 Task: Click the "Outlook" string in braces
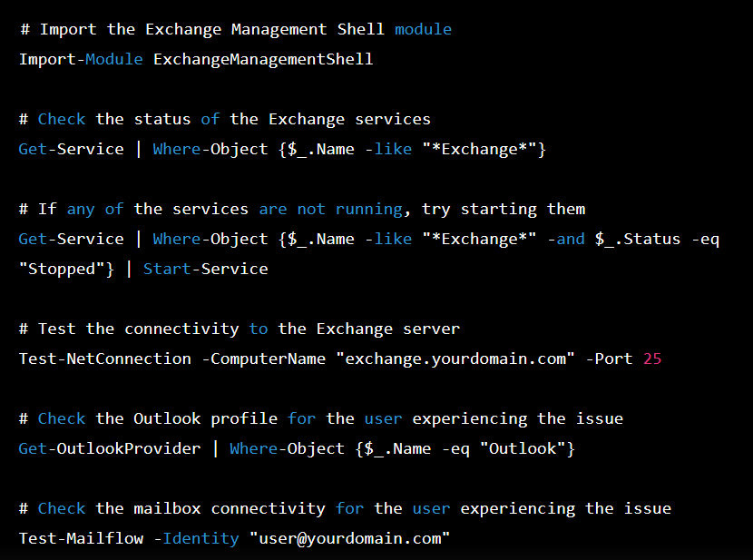(527, 448)
